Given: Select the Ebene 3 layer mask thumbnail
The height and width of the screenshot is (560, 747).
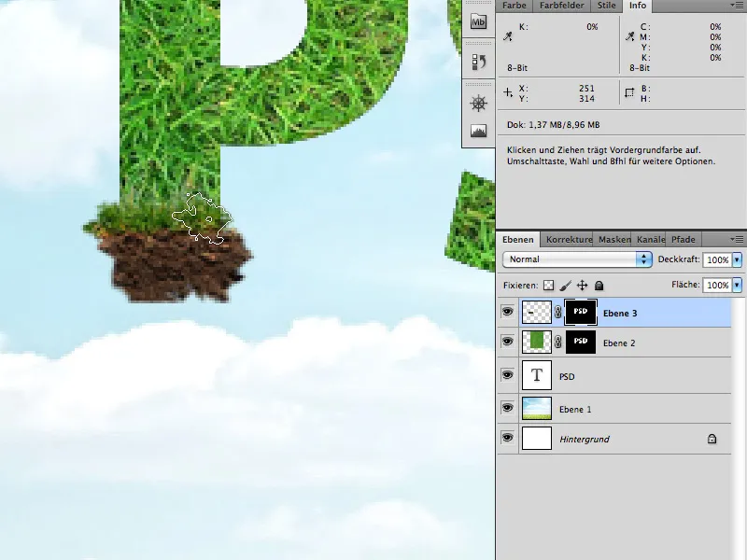Looking at the screenshot, I should [x=580, y=312].
